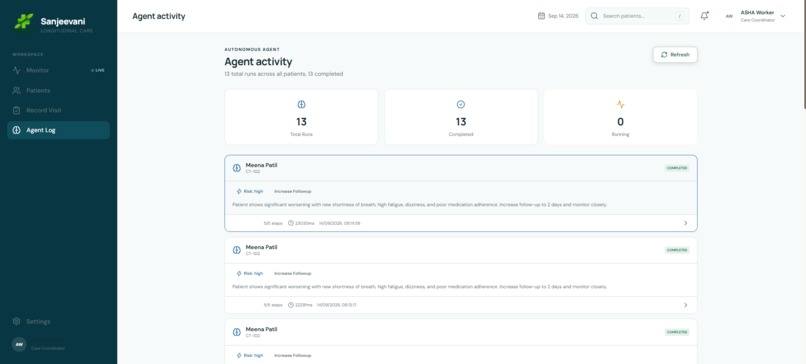Click the Sep 14, 2026 date text
Image resolution: width=806 pixels, height=364 pixels.
pyautogui.click(x=563, y=16)
